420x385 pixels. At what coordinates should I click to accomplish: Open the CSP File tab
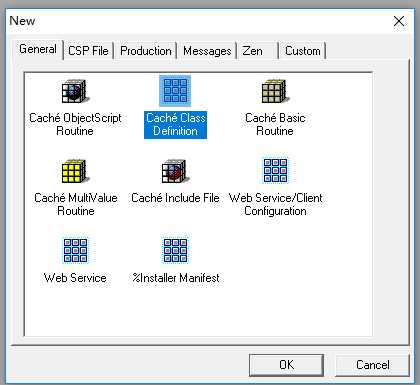[88, 51]
